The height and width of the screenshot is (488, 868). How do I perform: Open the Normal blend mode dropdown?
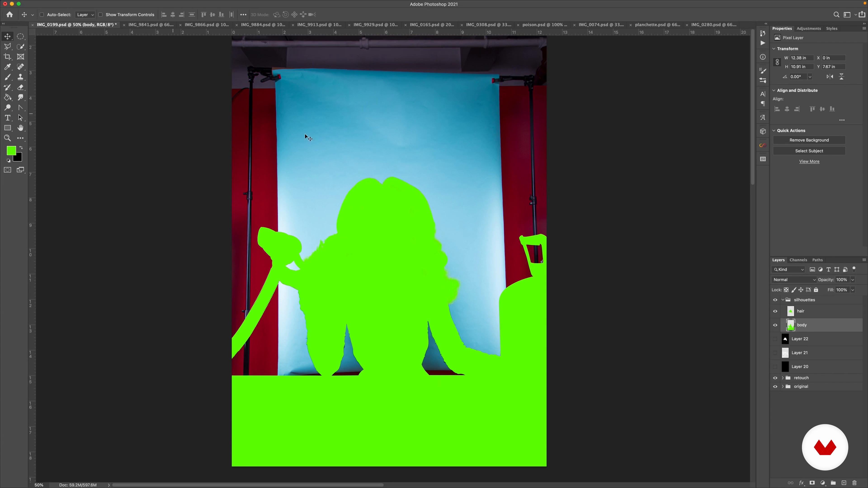coord(794,280)
